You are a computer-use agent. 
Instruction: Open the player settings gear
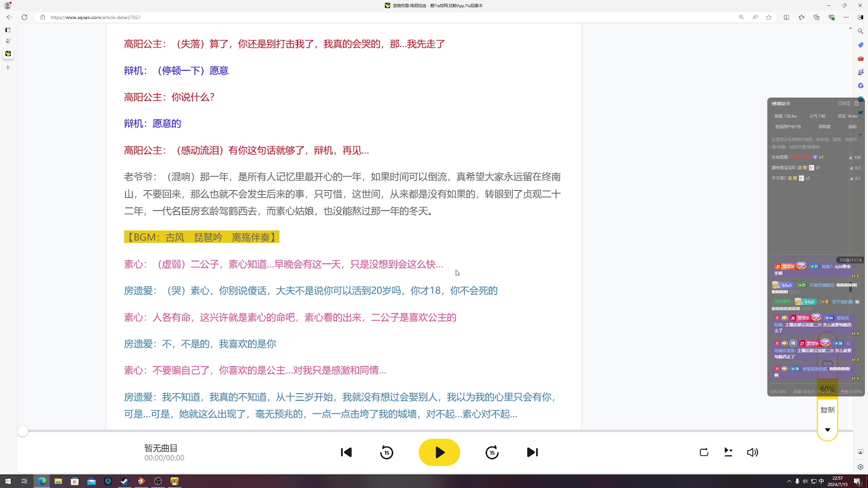861,467
